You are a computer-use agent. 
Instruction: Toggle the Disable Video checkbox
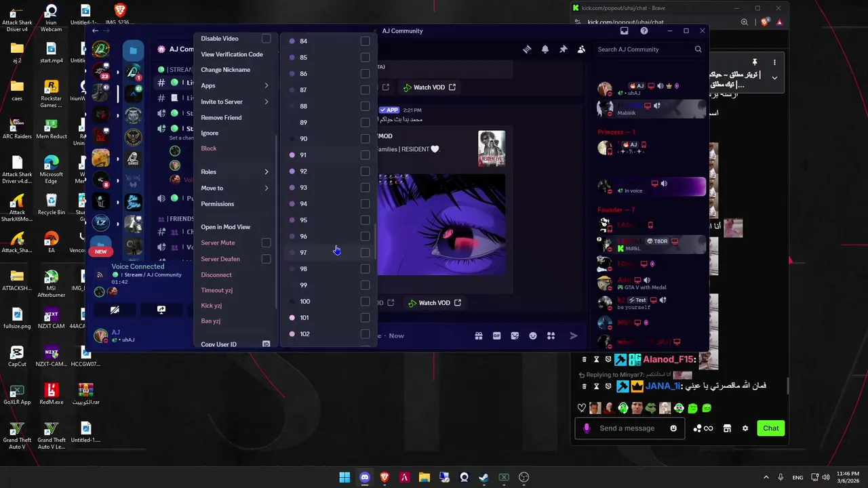click(x=267, y=39)
